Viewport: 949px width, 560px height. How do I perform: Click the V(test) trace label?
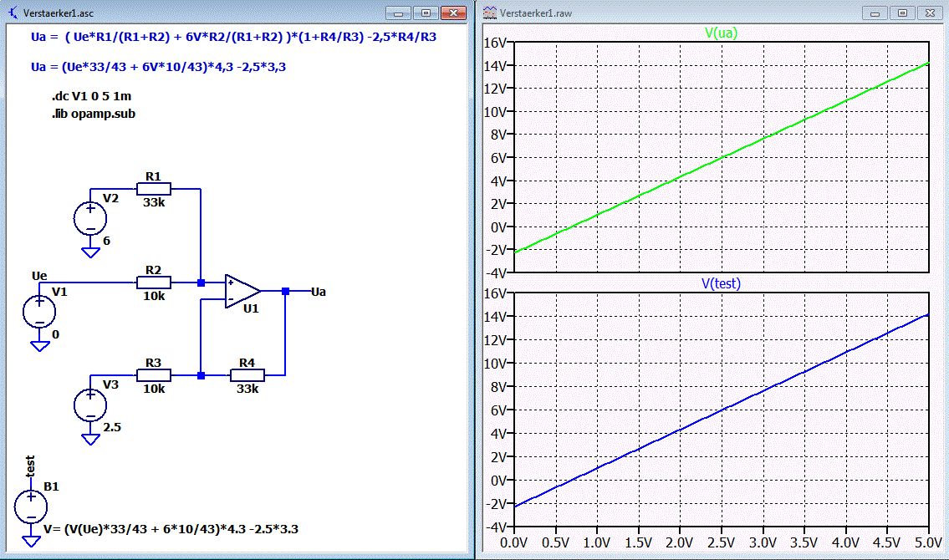pos(721,283)
